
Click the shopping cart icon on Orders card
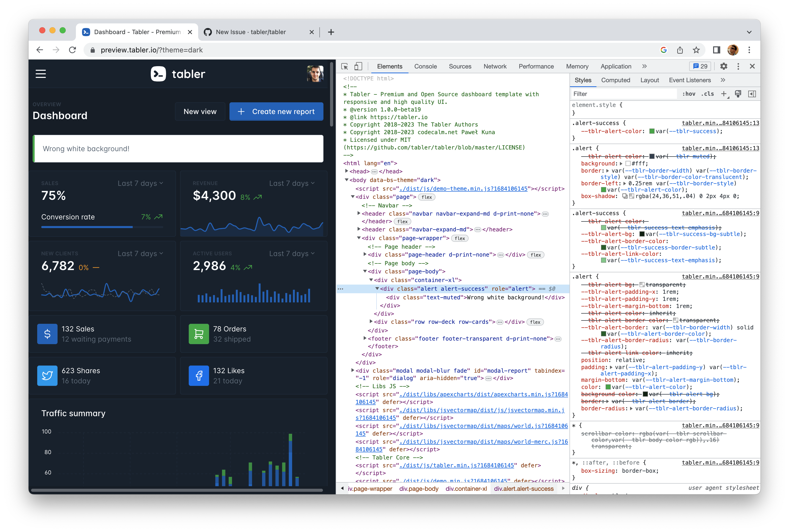pos(199,334)
